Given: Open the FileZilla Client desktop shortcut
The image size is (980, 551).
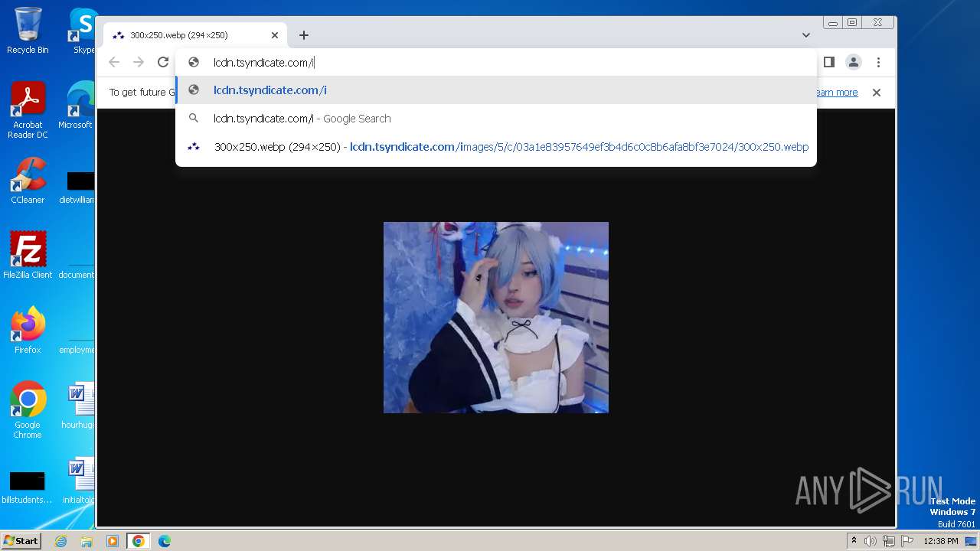Looking at the screenshot, I should (x=28, y=255).
